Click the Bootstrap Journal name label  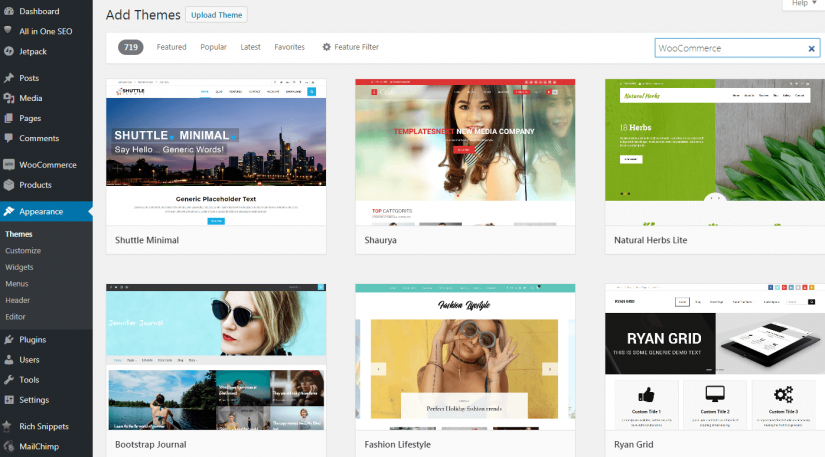click(150, 444)
